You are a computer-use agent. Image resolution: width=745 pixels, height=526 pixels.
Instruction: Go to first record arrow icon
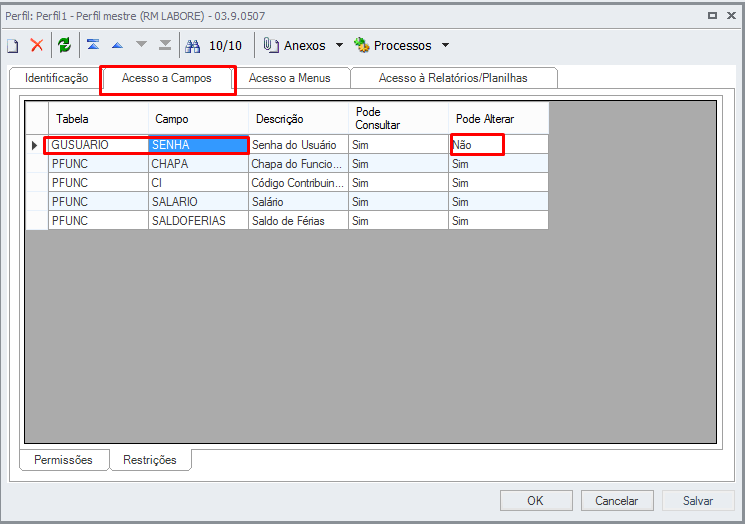point(93,45)
